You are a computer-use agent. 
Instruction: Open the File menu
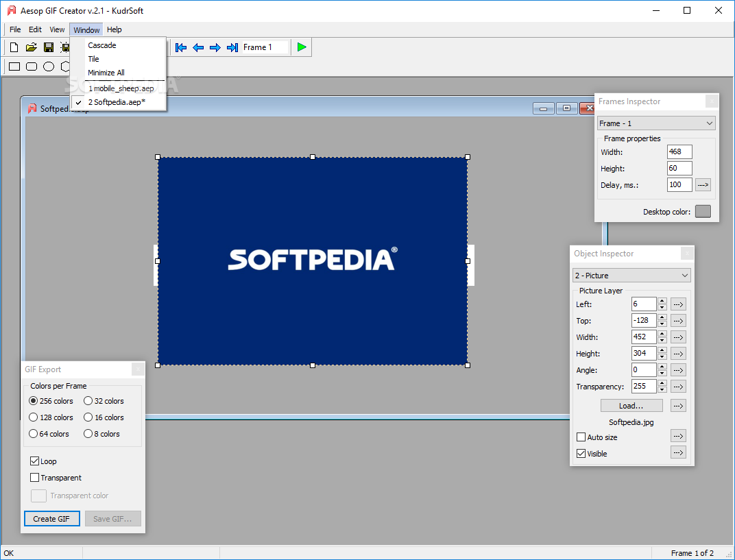click(15, 29)
